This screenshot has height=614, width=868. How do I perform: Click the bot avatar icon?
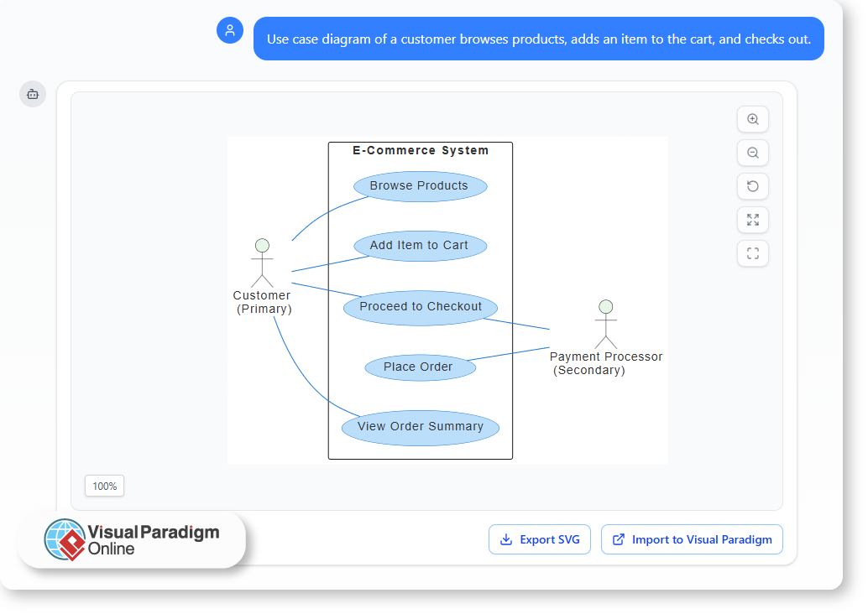tap(33, 94)
